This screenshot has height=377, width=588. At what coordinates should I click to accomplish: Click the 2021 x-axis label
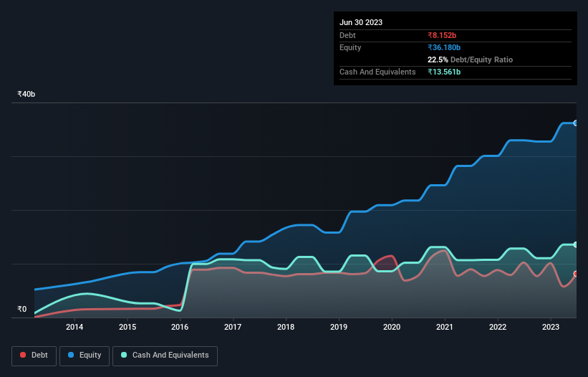pos(445,327)
